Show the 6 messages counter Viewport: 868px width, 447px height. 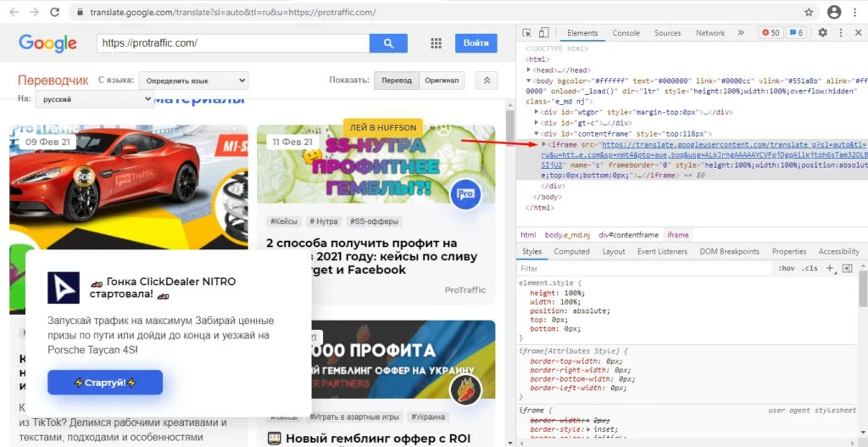tap(796, 33)
